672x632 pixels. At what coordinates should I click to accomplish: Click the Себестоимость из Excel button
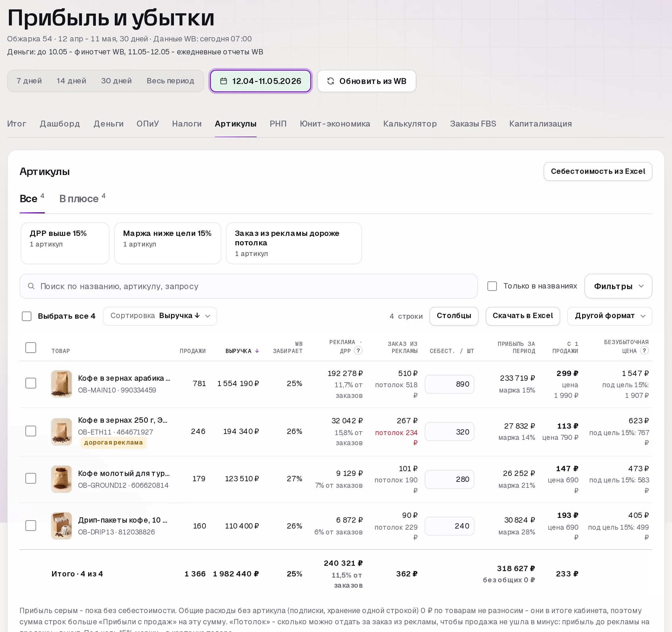pyautogui.click(x=598, y=171)
